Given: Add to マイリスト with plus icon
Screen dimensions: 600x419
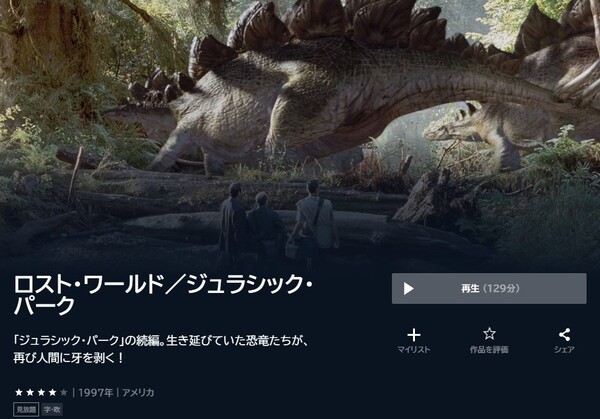Looking at the screenshot, I should point(414,335).
